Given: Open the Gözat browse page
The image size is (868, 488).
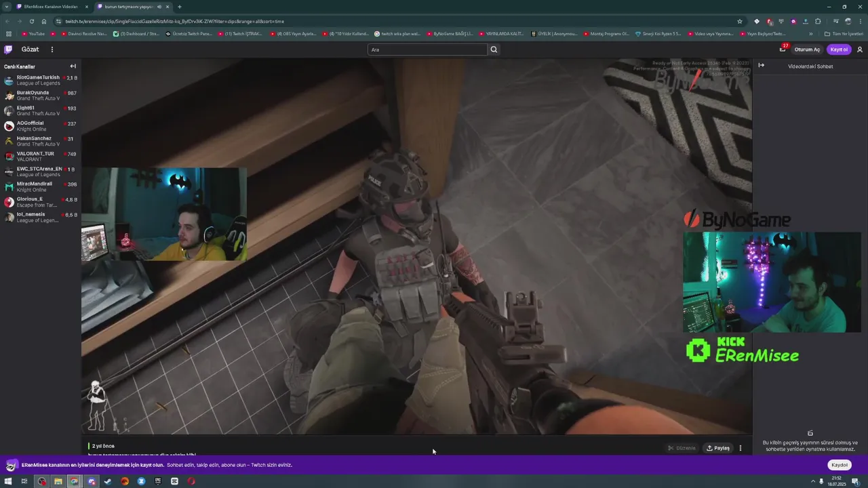Looking at the screenshot, I should pos(30,49).
